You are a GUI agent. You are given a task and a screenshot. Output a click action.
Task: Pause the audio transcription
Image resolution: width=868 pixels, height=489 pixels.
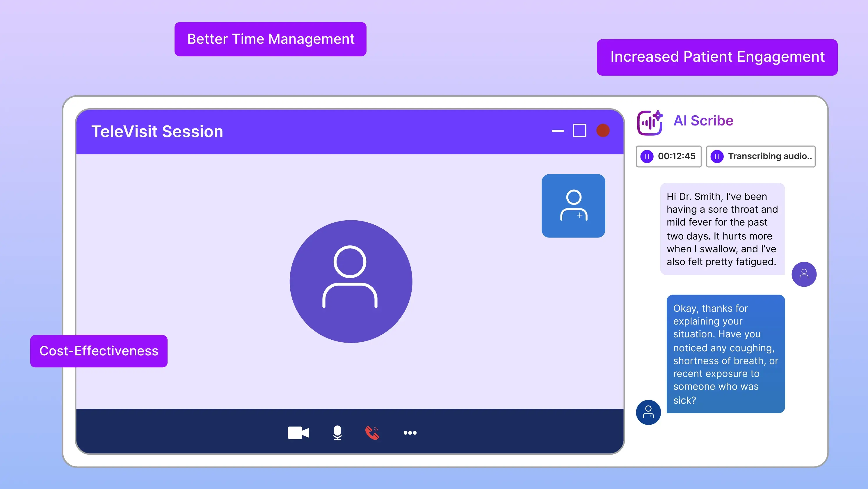(717, 156)
